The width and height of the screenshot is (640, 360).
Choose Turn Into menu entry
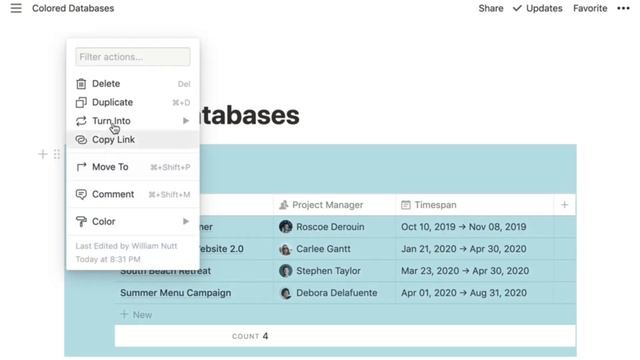pos(133,121)
